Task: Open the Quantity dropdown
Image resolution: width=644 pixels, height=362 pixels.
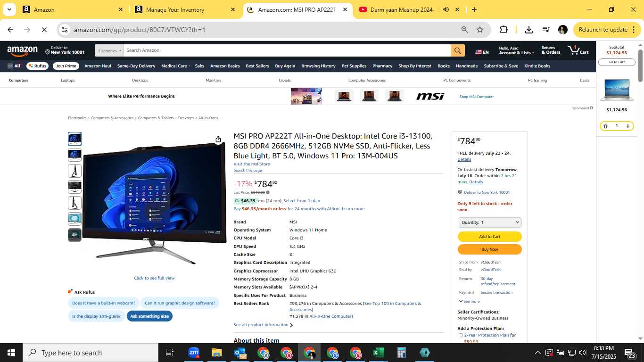Action: [x=489, y=222]
